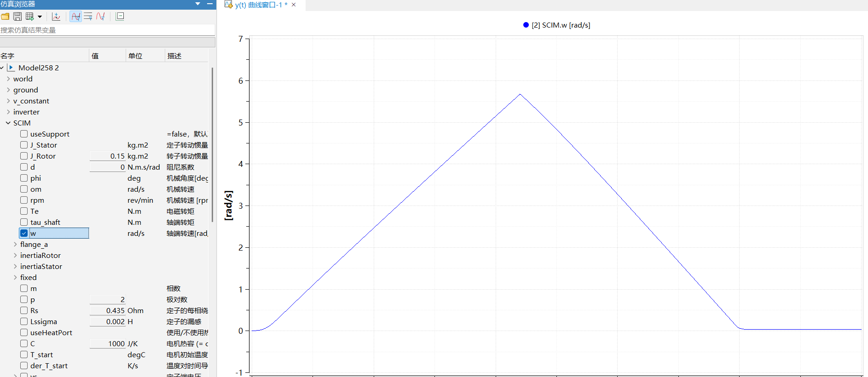Check the rpm variable checkbox
The width and height of the screenshot is (868, 377).
[24, 200]
